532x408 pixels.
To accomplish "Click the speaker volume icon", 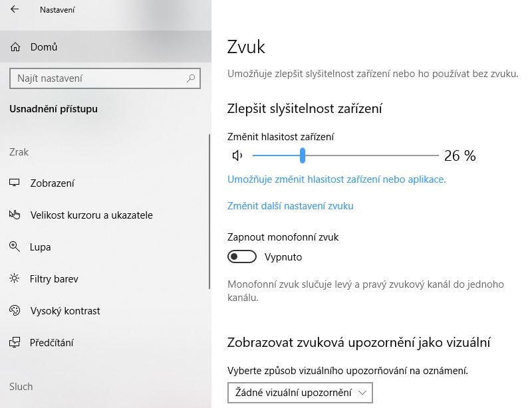I will click(x=237, y=155).
